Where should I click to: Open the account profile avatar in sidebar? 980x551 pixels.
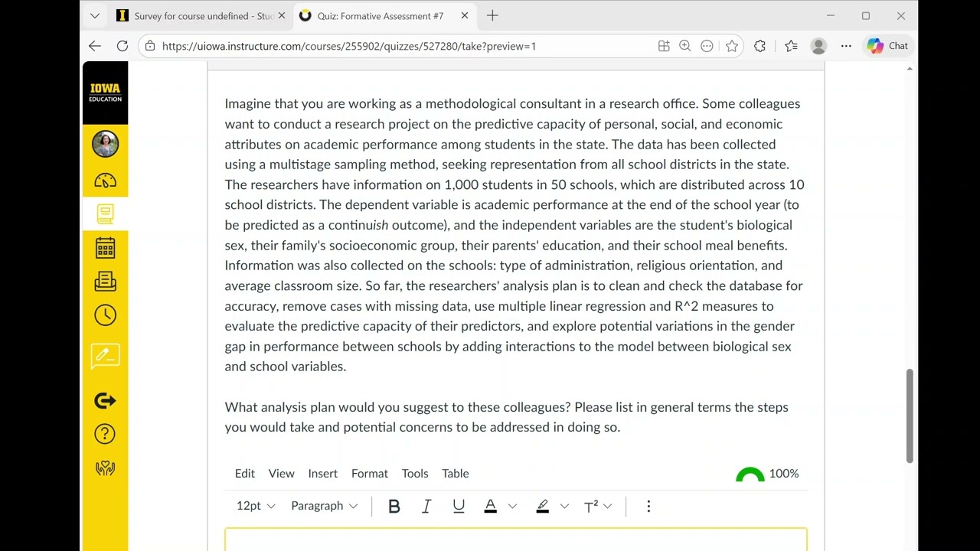click(x=106, y=144)
